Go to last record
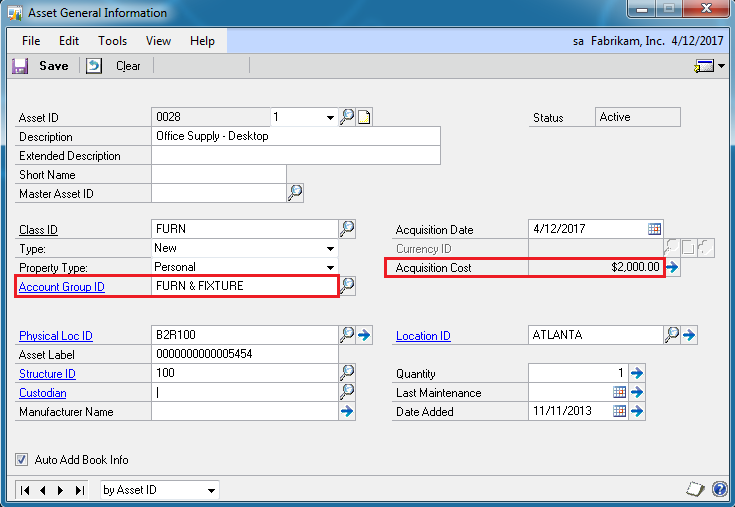The width and height of the screenshot is (735, 507). (80, 490)
